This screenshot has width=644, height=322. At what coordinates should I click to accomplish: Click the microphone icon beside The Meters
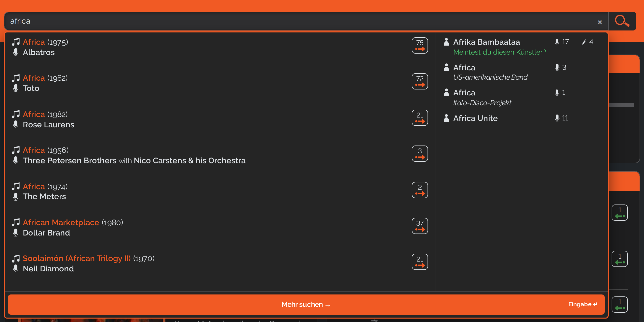pos(16,197)
